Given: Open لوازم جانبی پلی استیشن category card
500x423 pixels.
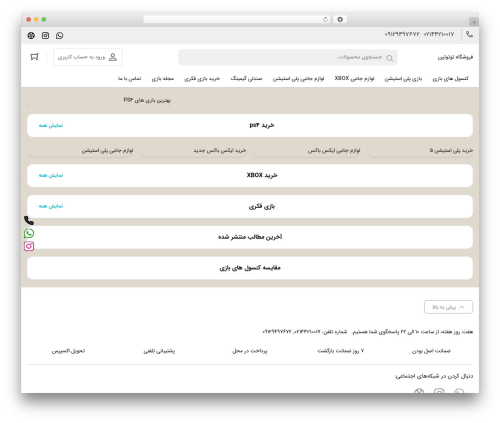Looking at the screenshot, I should point(80,151).
